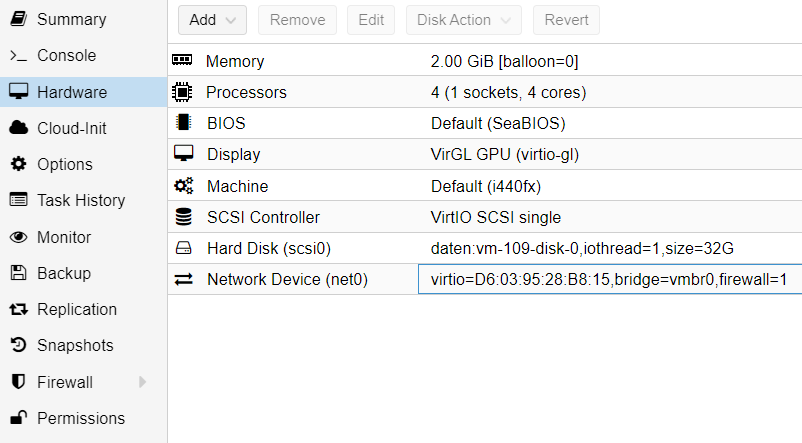This screenshot has height=443, width=802.
Task: Click the Processors CPU chip icon
Action: 182,92
